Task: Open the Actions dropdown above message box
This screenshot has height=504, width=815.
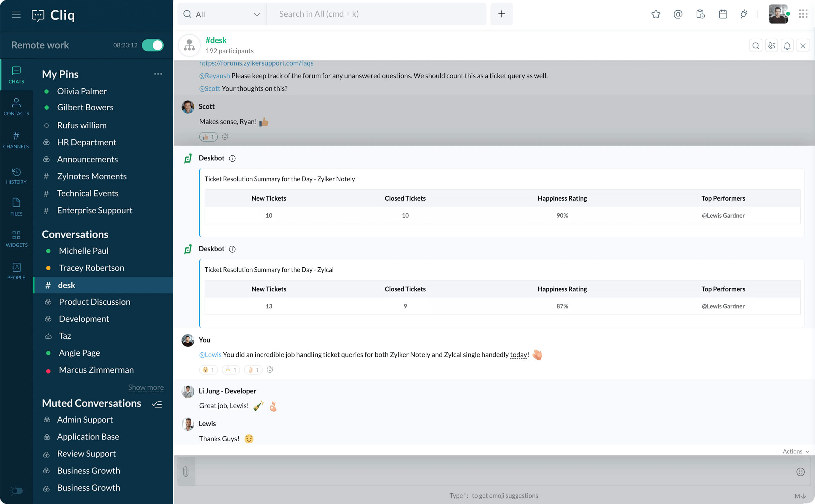Action: (x=796, y=451)
